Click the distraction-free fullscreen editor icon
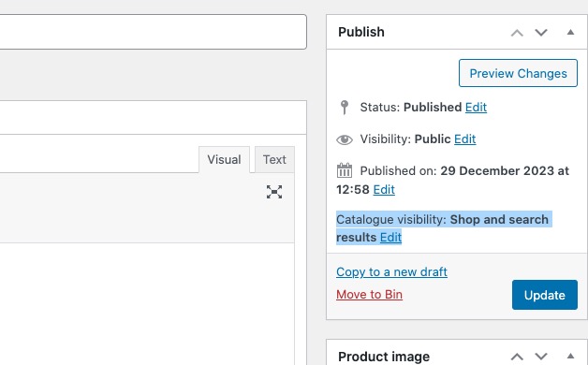 274,192
